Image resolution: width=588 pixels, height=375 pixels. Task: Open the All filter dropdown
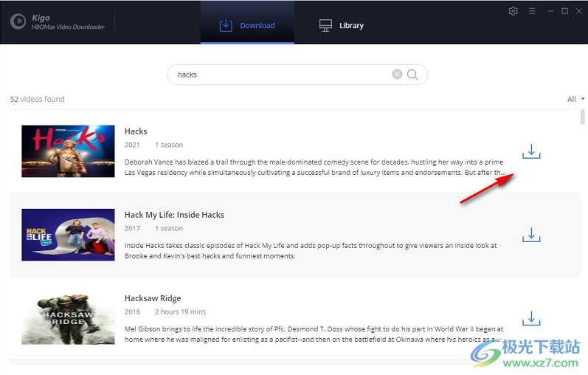point(575,99)
